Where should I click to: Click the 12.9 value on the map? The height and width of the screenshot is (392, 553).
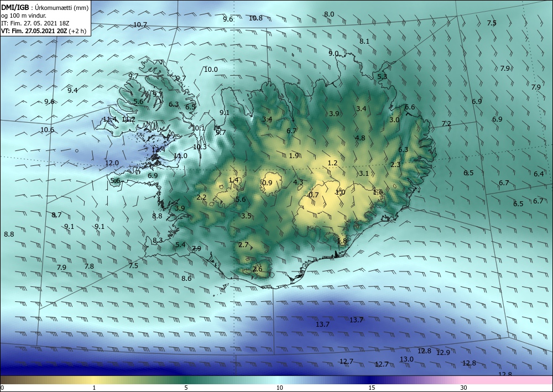(x=443, y=353)
